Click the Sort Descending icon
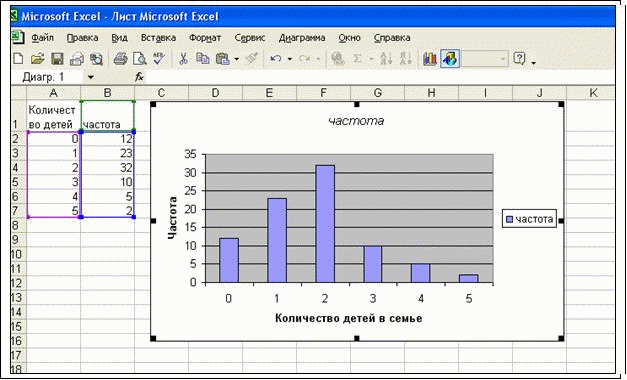 [x=406, y=59]
